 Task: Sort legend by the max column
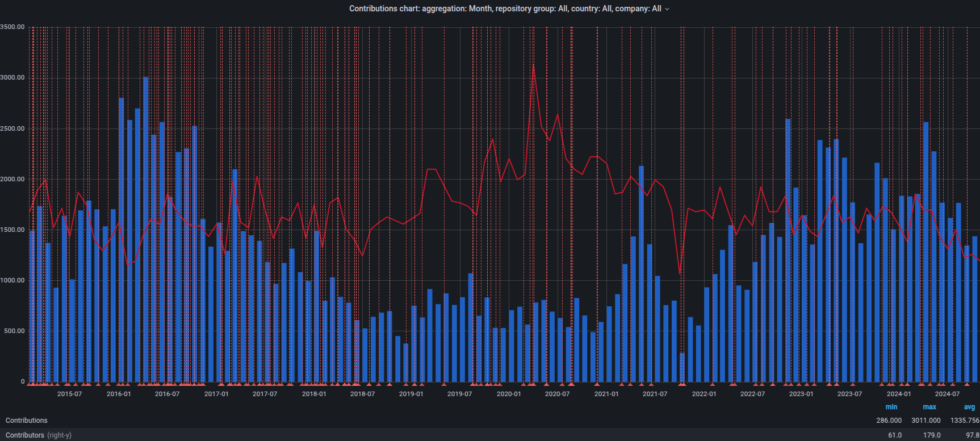tap(929, 407)
